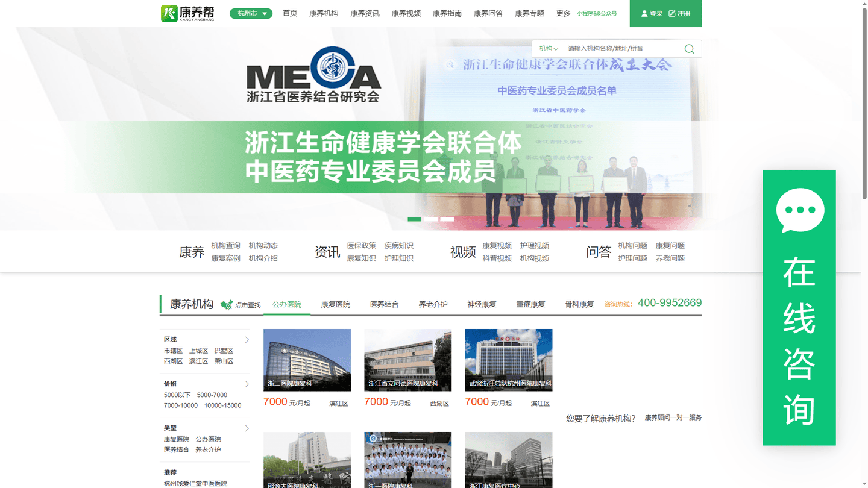Click the 机构视频 link

tap(535, 258)
